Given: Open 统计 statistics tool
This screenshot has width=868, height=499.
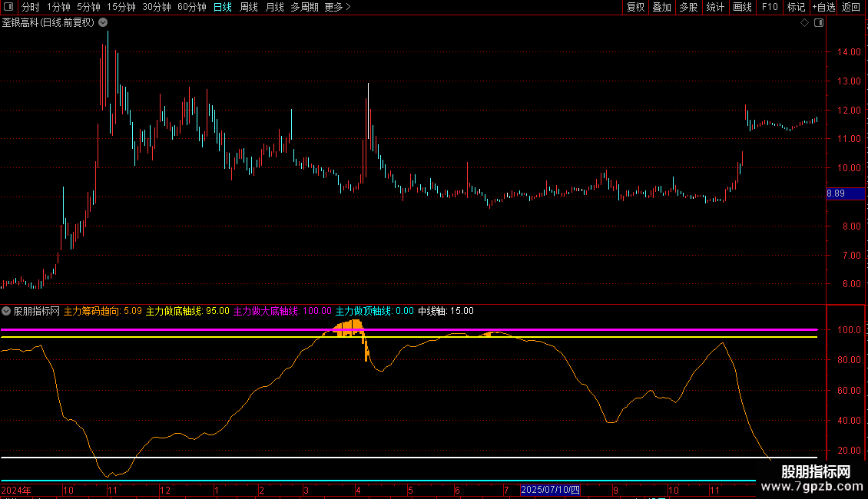Looking at the screenshot, I should click(715, 7).
